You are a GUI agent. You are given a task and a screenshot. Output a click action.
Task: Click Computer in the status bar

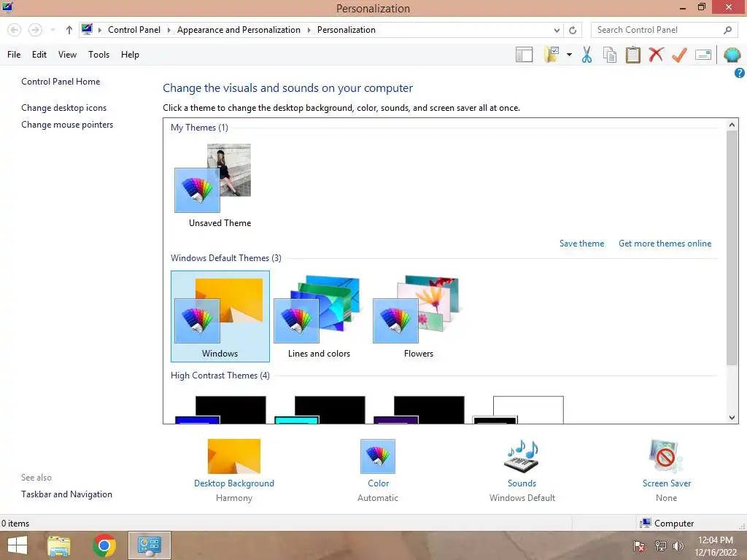click(667, 524)
